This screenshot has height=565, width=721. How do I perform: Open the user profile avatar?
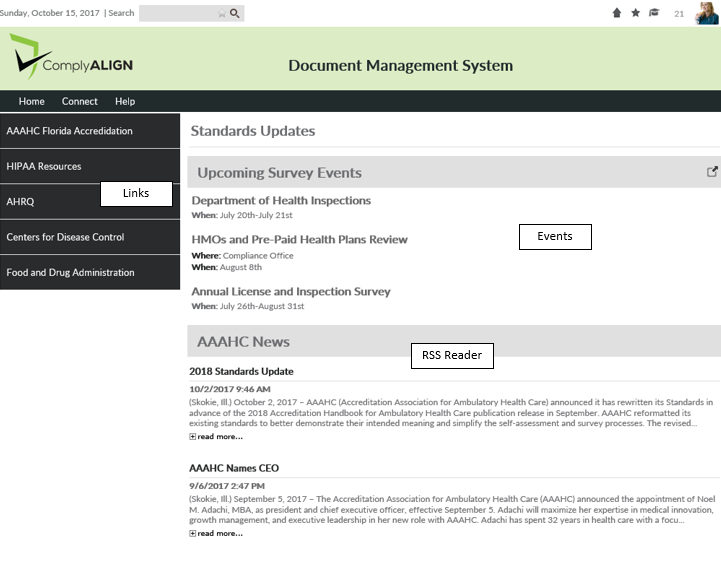click(706, 13)
